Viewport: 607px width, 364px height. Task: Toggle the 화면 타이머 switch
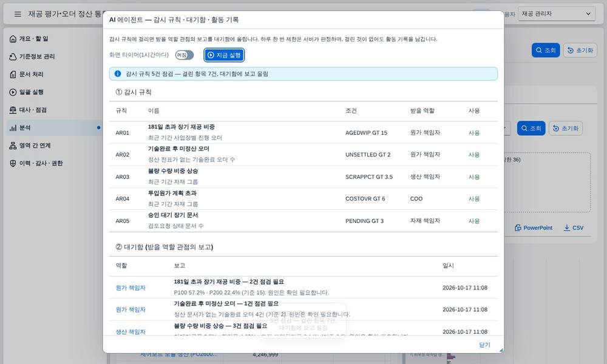(185, 55)
